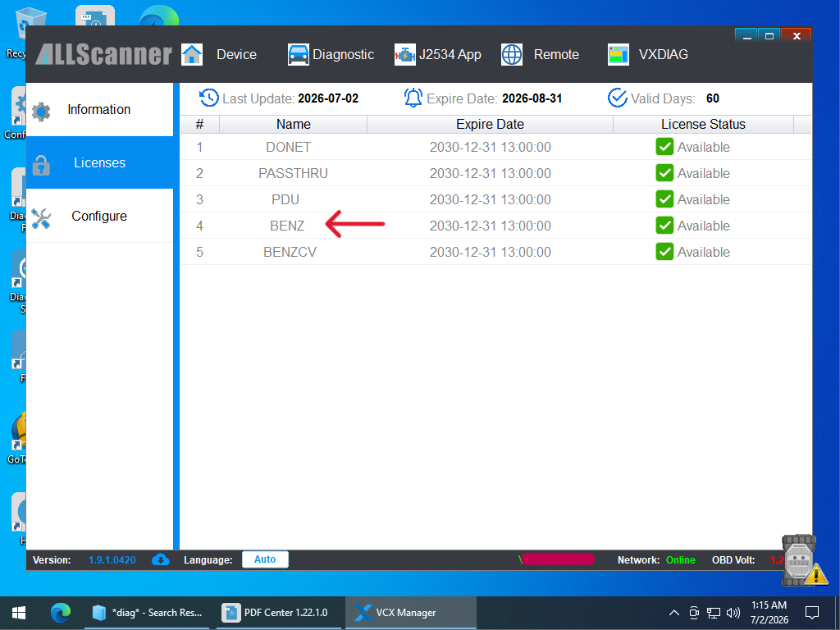This screenshot has height=630, width=840.
Task: Select the PASSTHRU license name
Action: coord(293,174)
